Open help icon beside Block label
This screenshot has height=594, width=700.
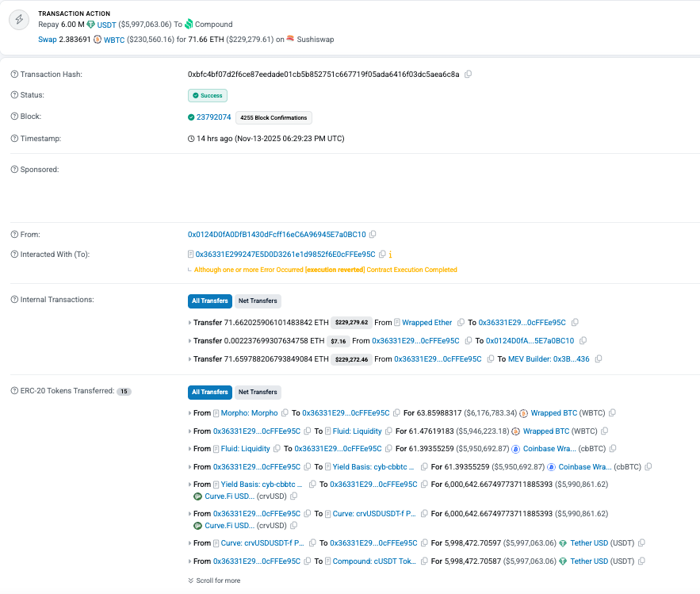14,116
